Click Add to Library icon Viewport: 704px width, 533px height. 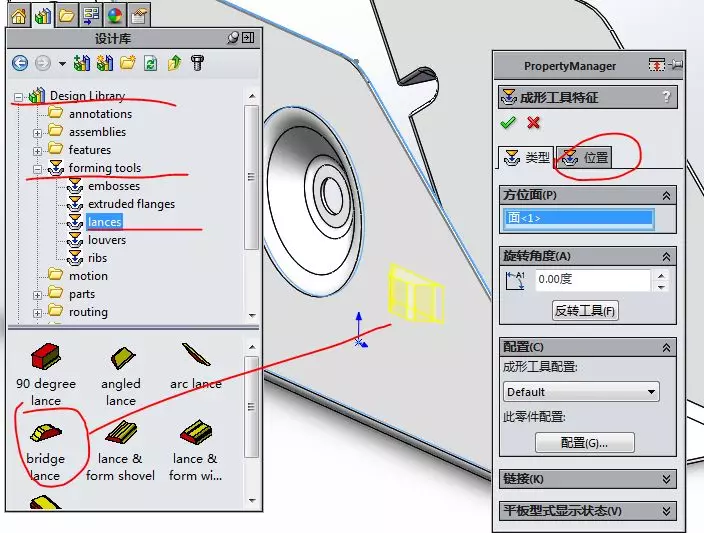[x=82, y=63]
